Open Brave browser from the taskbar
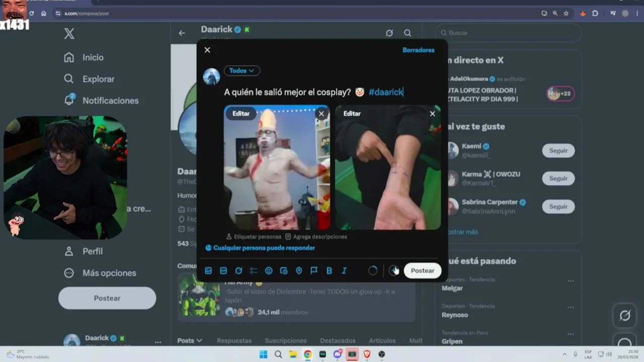644x362 pixels. [x=367, y=354]
